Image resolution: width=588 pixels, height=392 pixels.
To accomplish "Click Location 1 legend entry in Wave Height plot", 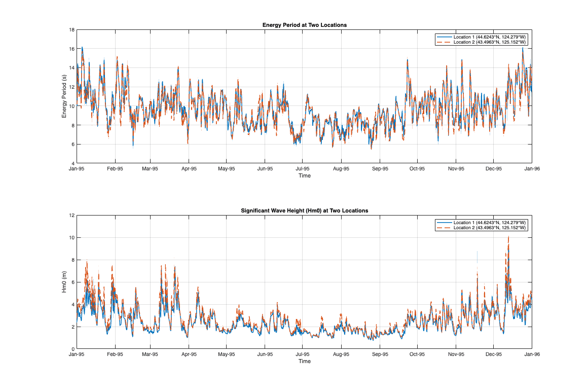I will click(x=482, y=223).
